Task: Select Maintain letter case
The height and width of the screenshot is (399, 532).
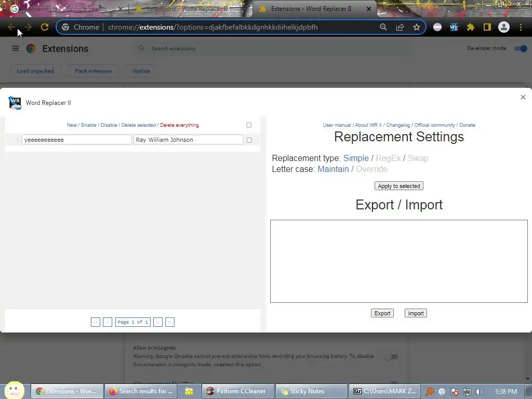Action: (x=333, y=169)
